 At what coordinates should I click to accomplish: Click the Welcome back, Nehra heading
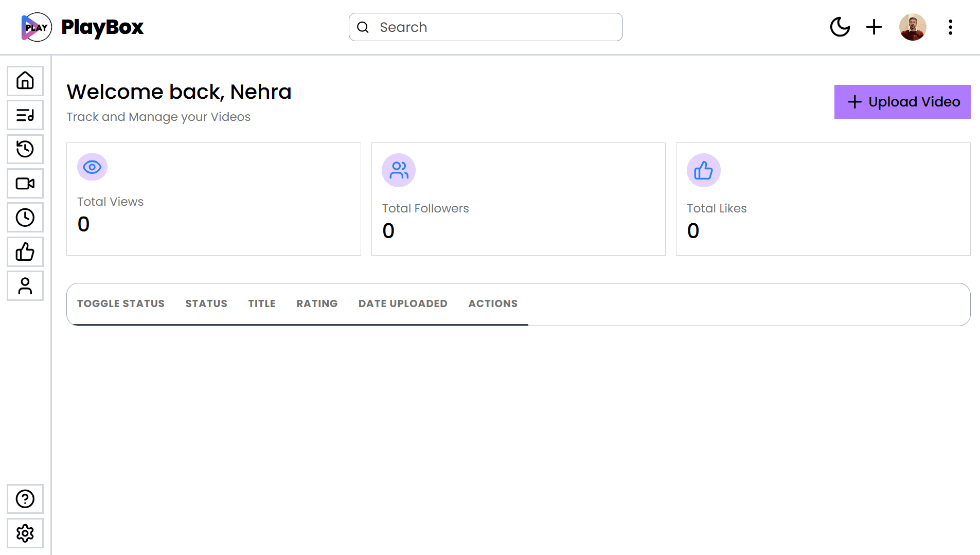coord(179,92)
